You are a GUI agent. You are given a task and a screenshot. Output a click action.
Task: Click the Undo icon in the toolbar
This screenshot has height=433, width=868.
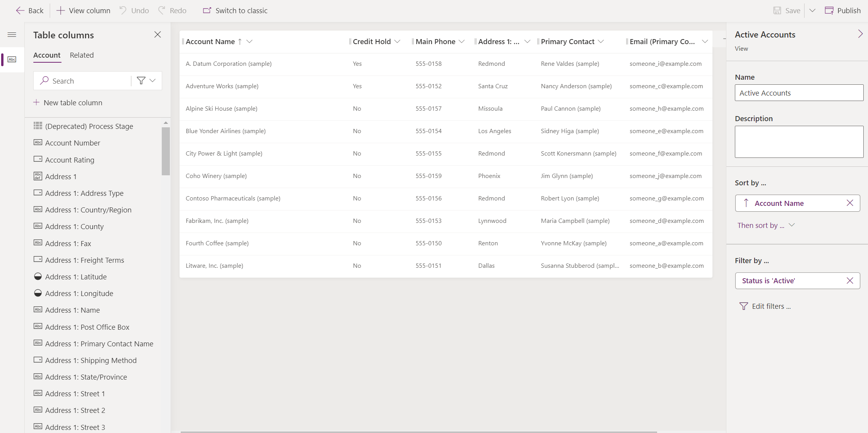tap(125, 10)
